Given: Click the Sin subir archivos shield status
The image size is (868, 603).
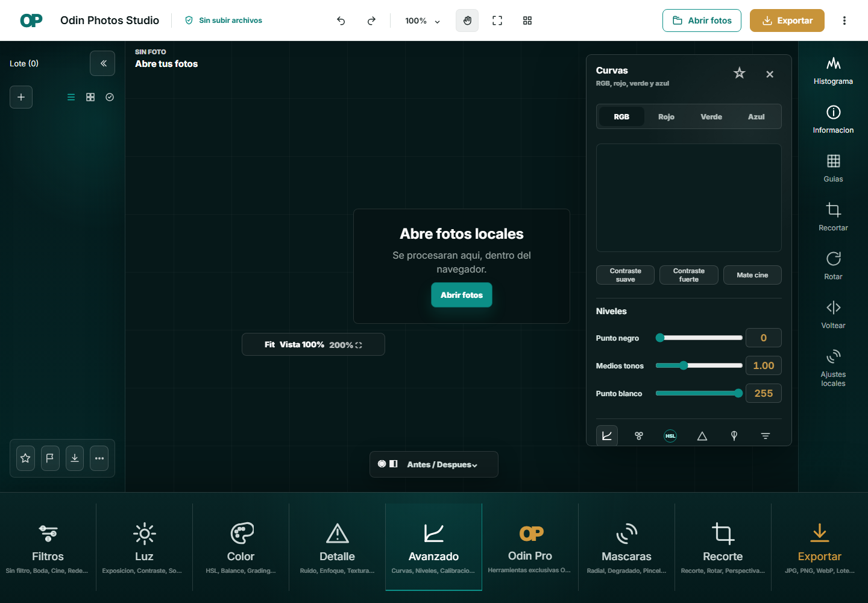Looking at the screenshot, I should point(224,21).
